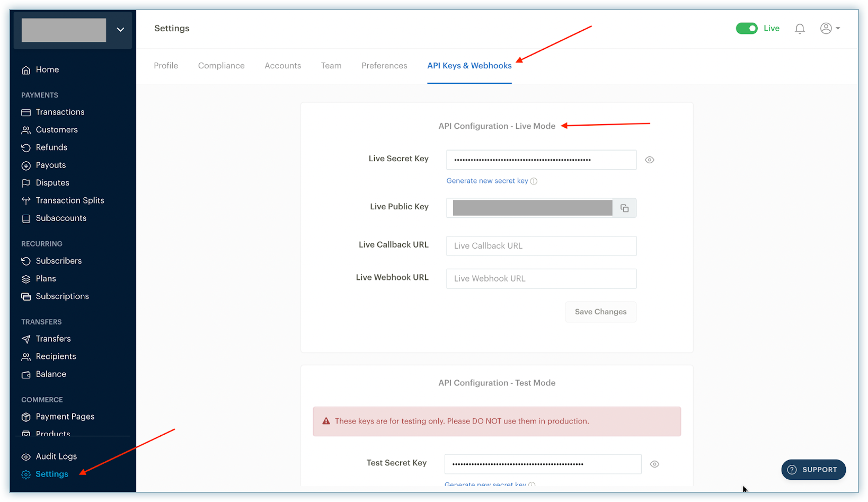Reveal the Live Secret Key with eye icon
Viewport: 868px width, 502px height.
pyautogui.click(x=649, y=160)
